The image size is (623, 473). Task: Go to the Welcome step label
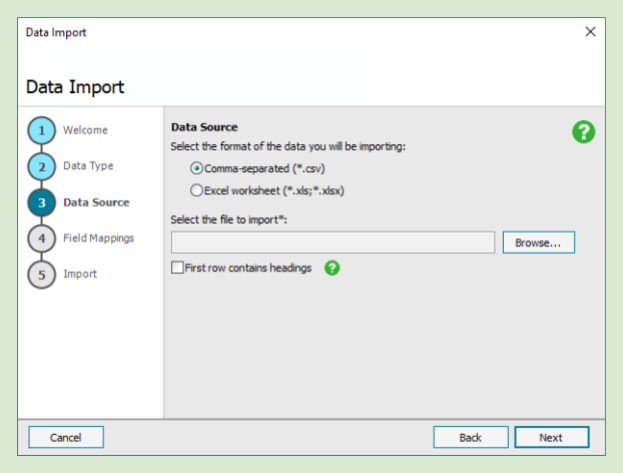[85, 130]
